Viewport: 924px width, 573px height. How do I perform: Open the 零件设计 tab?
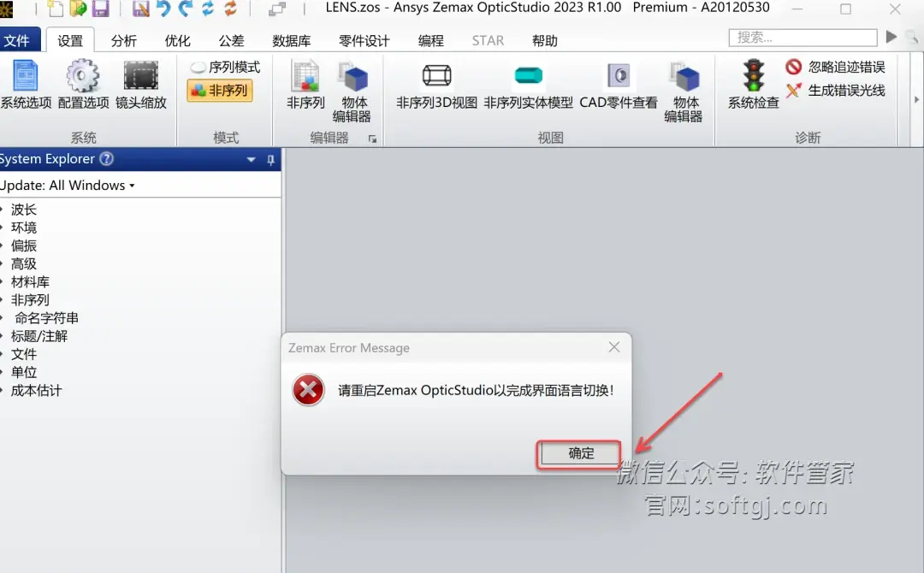[364, 41]
